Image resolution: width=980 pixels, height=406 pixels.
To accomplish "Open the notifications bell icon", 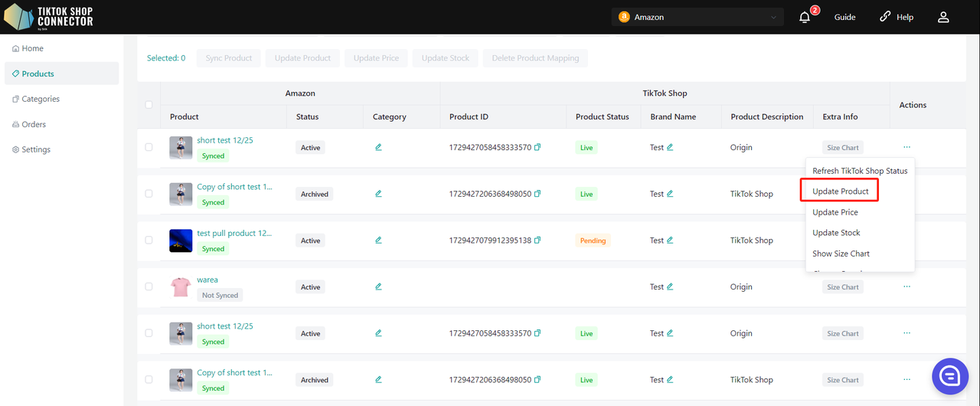I will pyautogui.click(x=805, y=17).
